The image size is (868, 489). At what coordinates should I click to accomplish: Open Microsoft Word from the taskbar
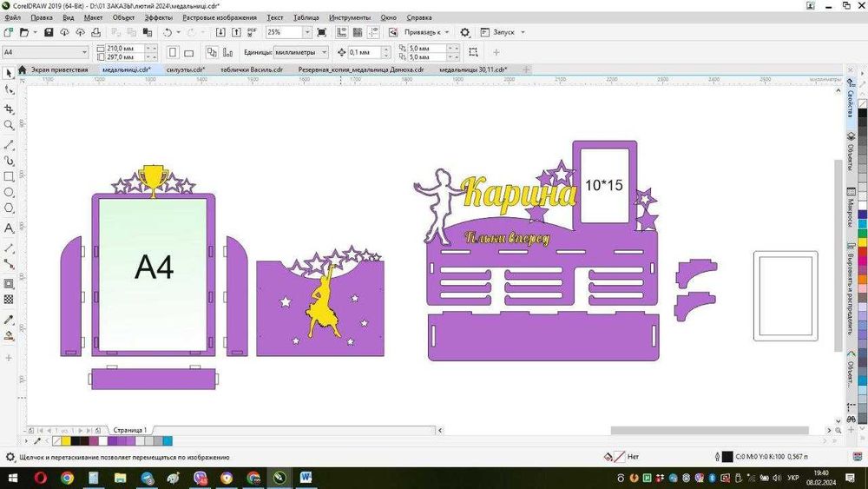coord(306,478)
